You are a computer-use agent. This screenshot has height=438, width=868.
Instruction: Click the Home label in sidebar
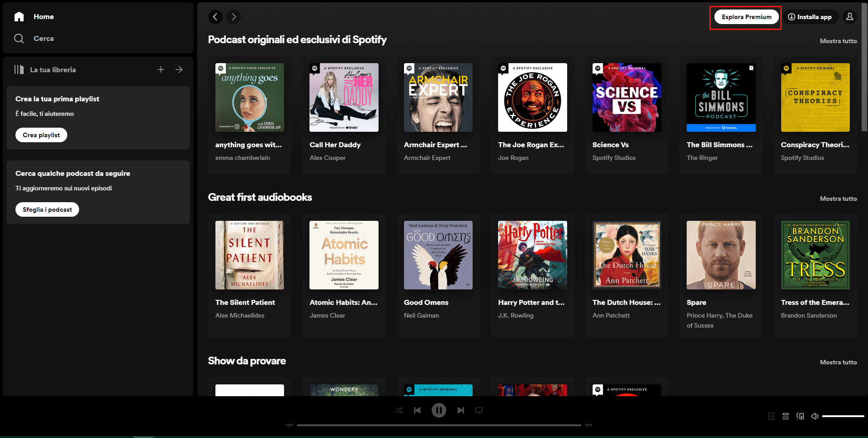(x=44, y=17)
